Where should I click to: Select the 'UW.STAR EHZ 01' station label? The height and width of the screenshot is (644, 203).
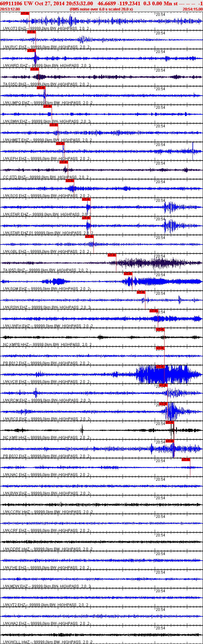tap(18, 233)
